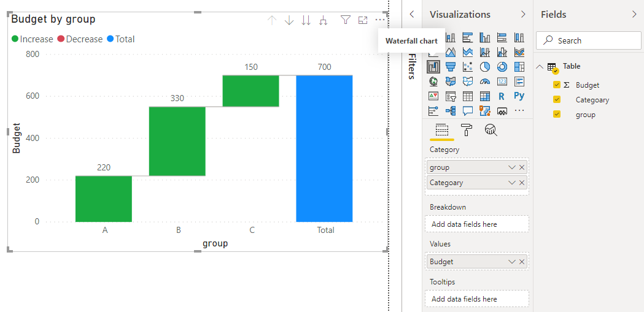Turn on drill down mode (single down arrow)
The width and height of the screenshot is (644, 312).
(x=289, y=20)
